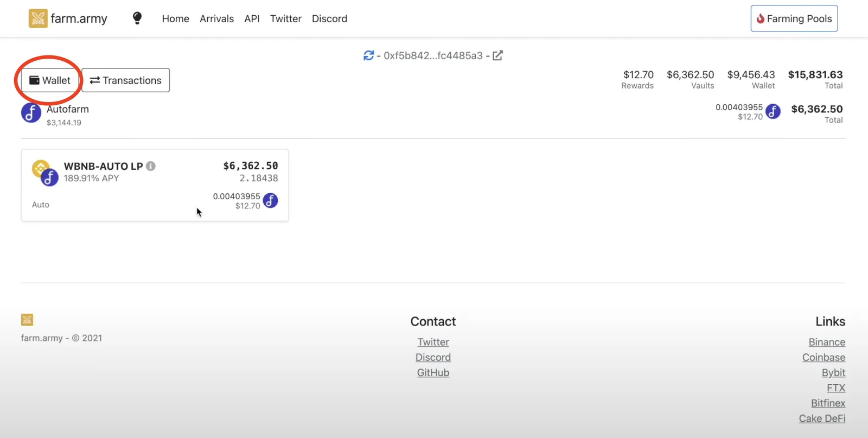Open the API nav link

252,18
